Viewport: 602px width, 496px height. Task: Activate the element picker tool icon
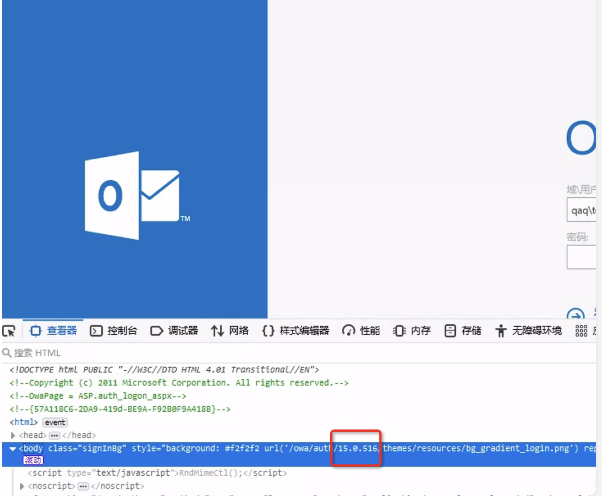[x=9, y=331]
